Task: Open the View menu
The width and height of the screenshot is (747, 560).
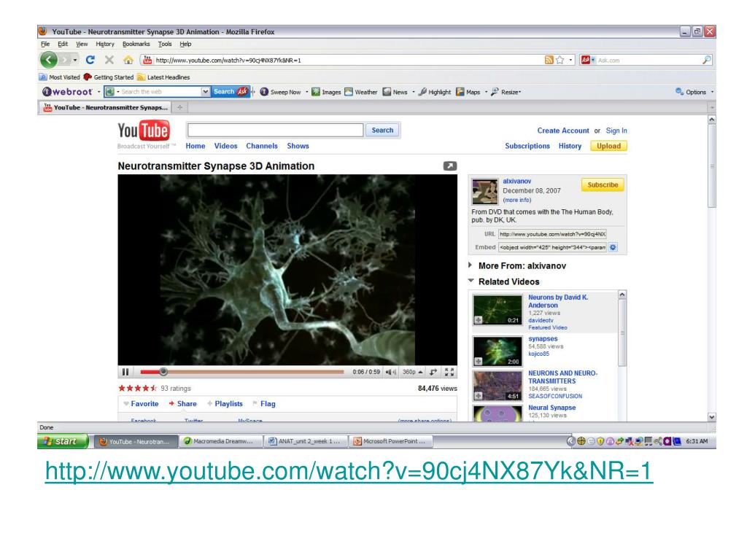Action: [x=82, y=44]
